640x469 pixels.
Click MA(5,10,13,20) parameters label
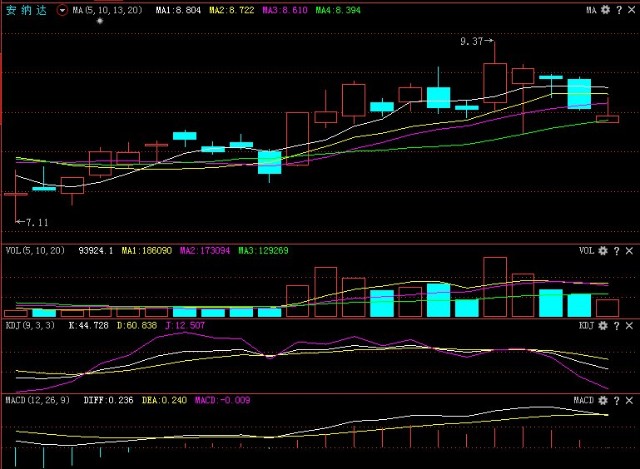point(107,10)
